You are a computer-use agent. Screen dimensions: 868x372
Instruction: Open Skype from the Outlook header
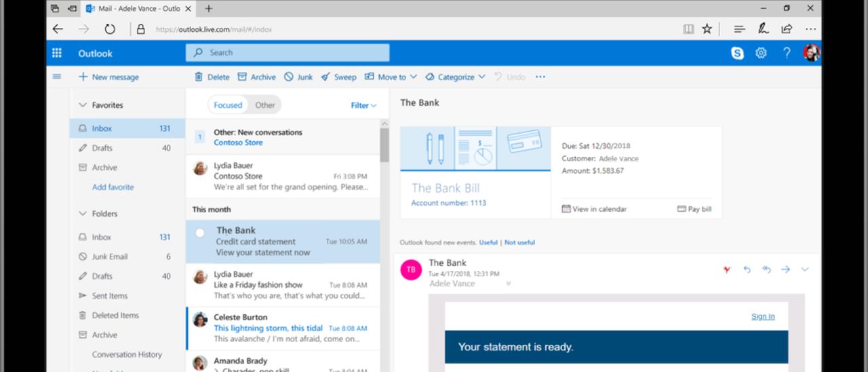tap(737, 53)
